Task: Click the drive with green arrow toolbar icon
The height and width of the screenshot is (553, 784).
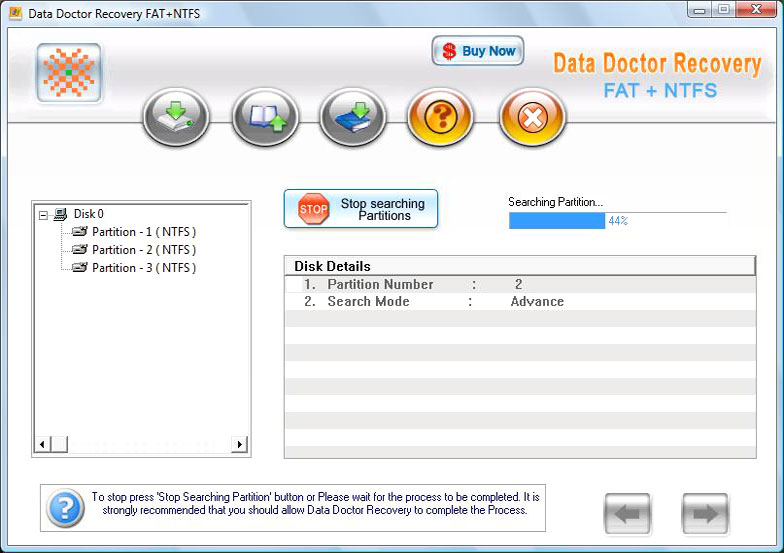Action: 176,117
